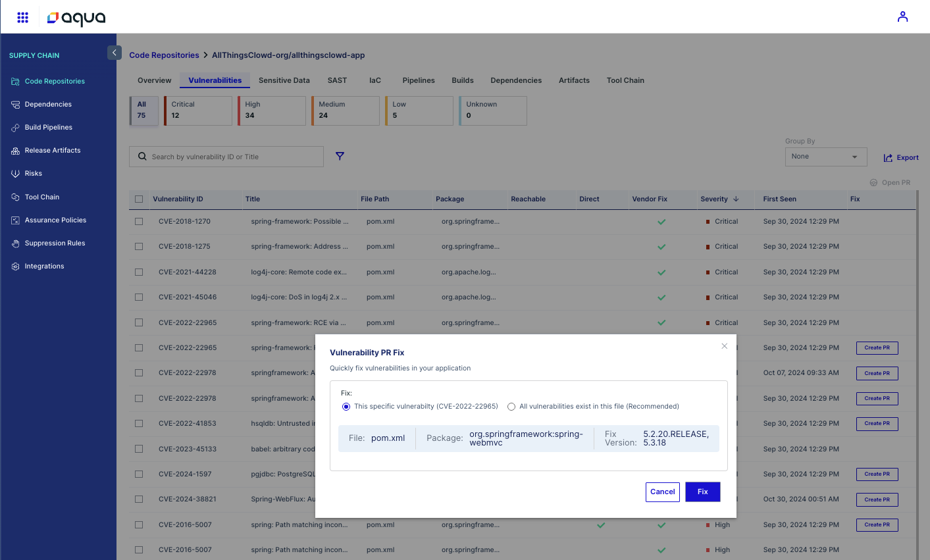Click the Aqua logo
This screenshot has height=560, width=930.
(x=76, y=18)
